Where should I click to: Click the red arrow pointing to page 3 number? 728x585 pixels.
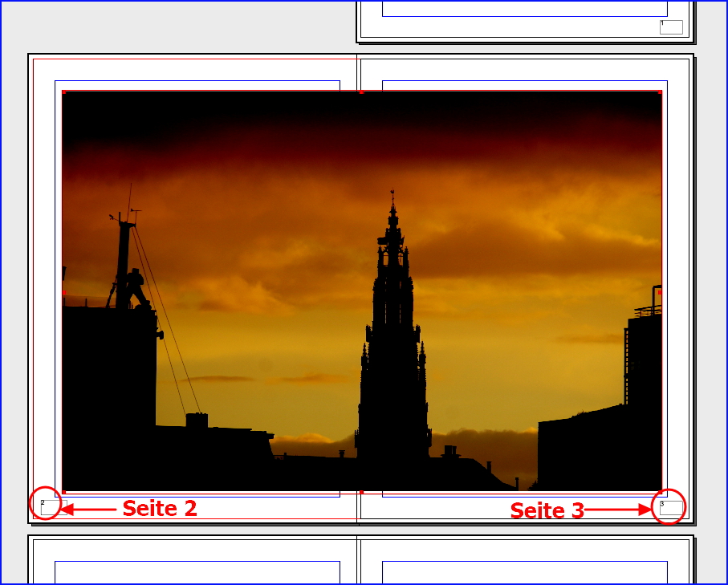pyautogui.click(x=618, y=510)
